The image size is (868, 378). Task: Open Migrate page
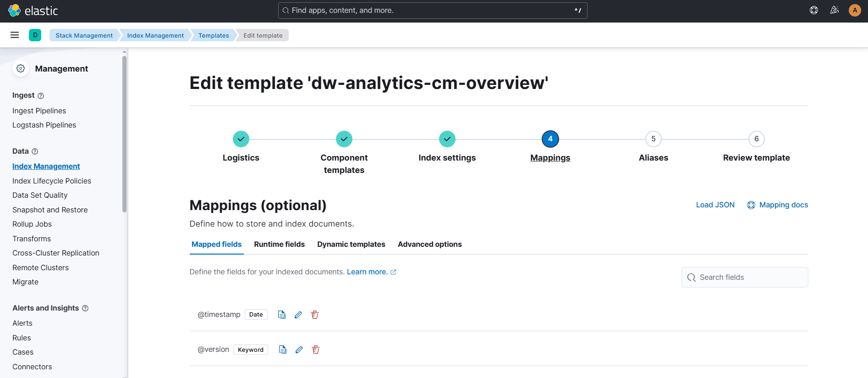(25, 282)
